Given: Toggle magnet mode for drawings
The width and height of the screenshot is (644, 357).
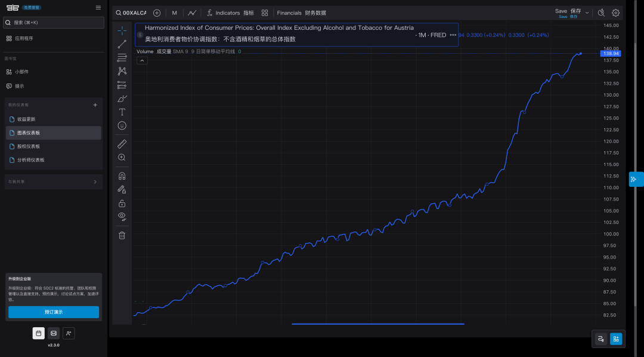Looking at the screenshot, I should tap(122, 176).
